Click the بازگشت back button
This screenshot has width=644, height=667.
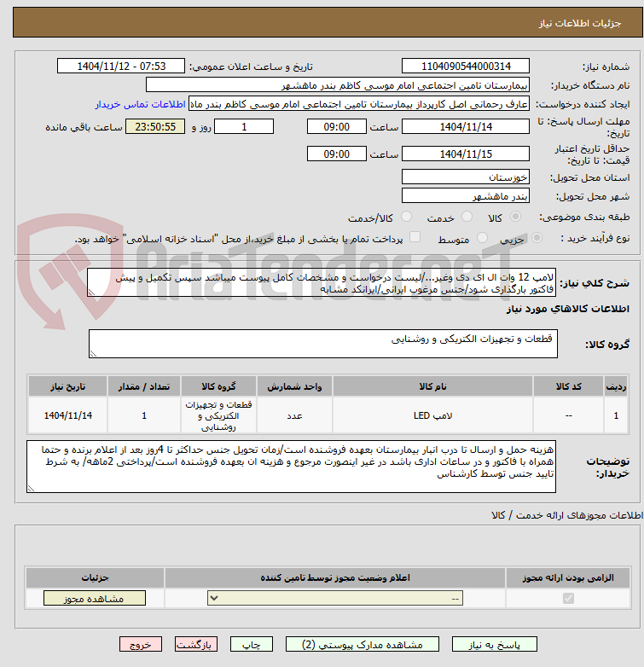point(196,645)
